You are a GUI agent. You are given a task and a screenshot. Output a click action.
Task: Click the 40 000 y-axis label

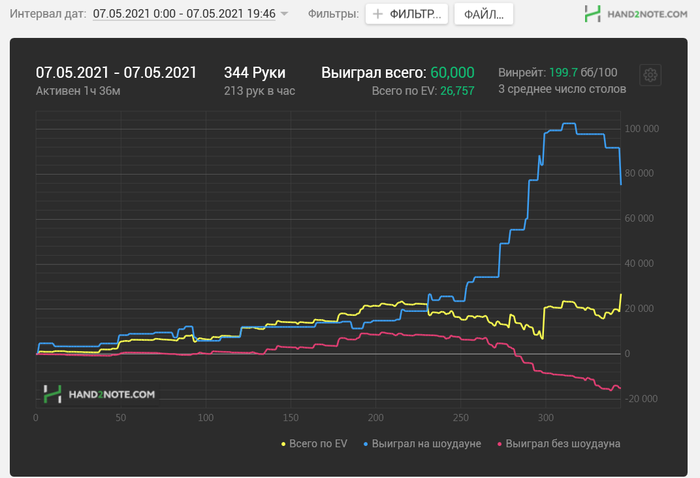tap(639, 263)
